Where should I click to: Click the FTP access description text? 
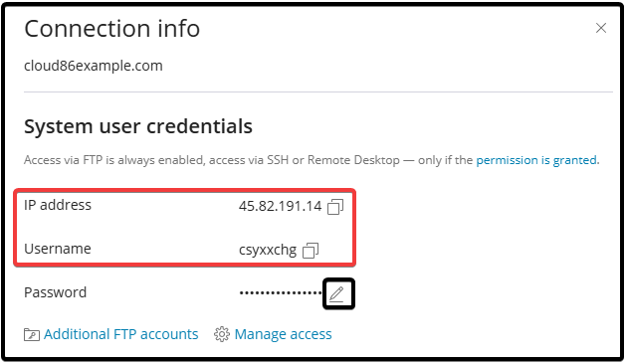pos(312,160)
